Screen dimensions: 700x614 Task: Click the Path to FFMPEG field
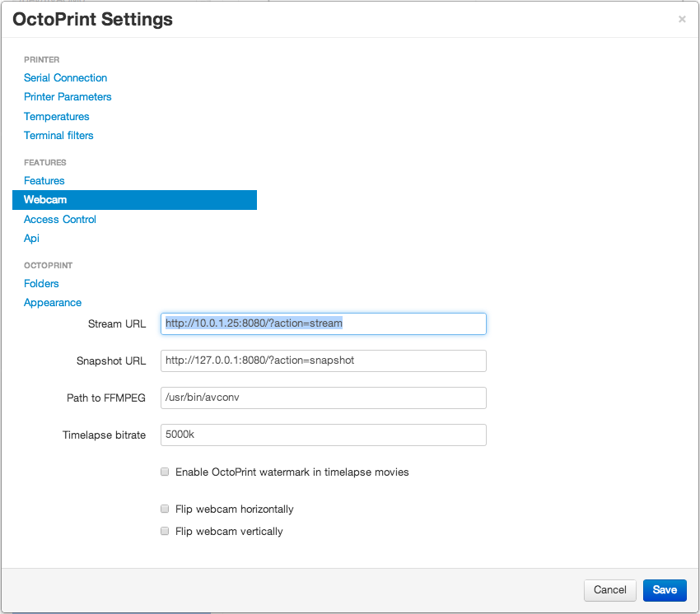[323, 398]
